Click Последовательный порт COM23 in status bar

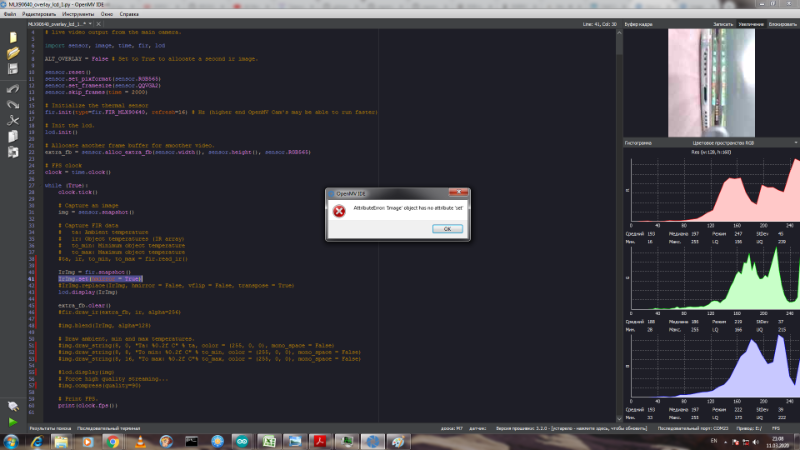693,429
